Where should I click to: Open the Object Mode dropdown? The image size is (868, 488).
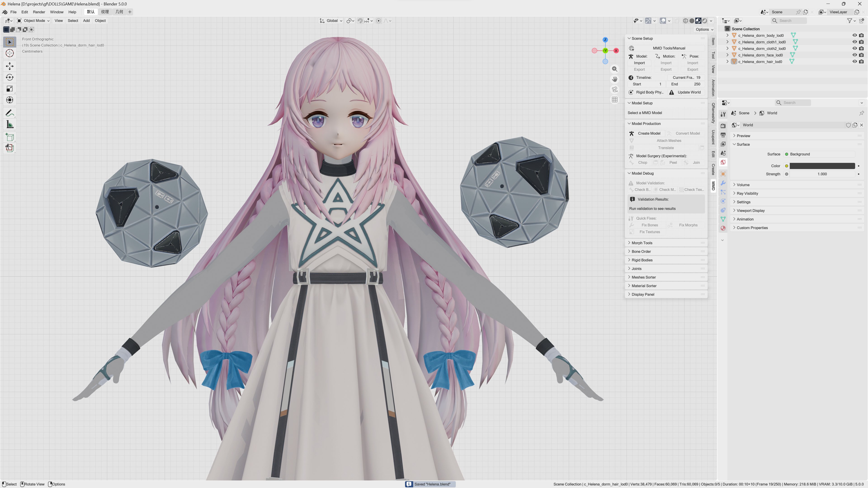click(x=33, y=21)
